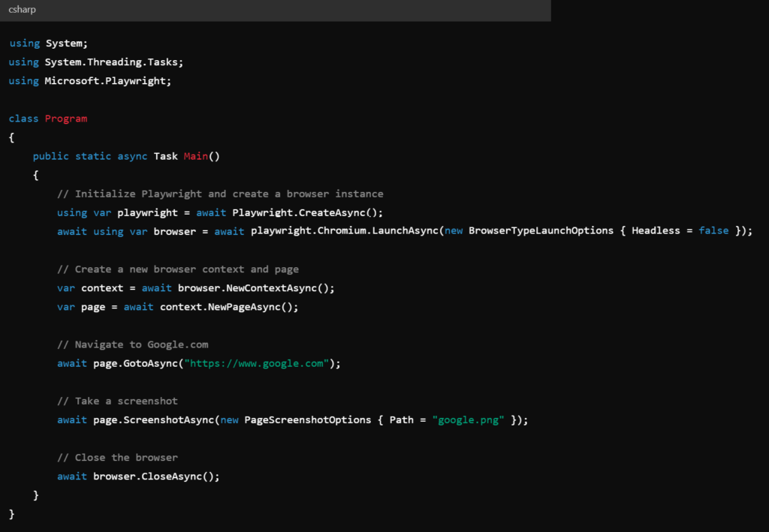Click the "Close the browser" comment
The image size is (769, 532).
coord(117,458)
